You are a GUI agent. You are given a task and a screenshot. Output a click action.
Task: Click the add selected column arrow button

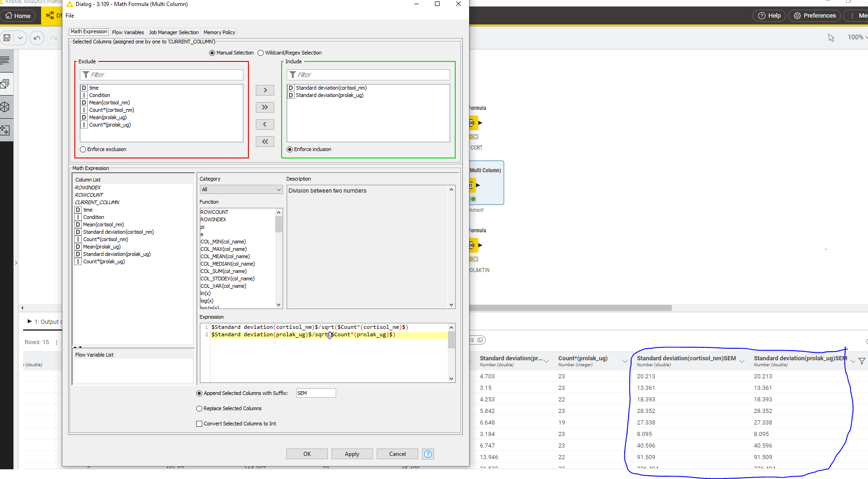pyautogui.click(x=265, y=90)
